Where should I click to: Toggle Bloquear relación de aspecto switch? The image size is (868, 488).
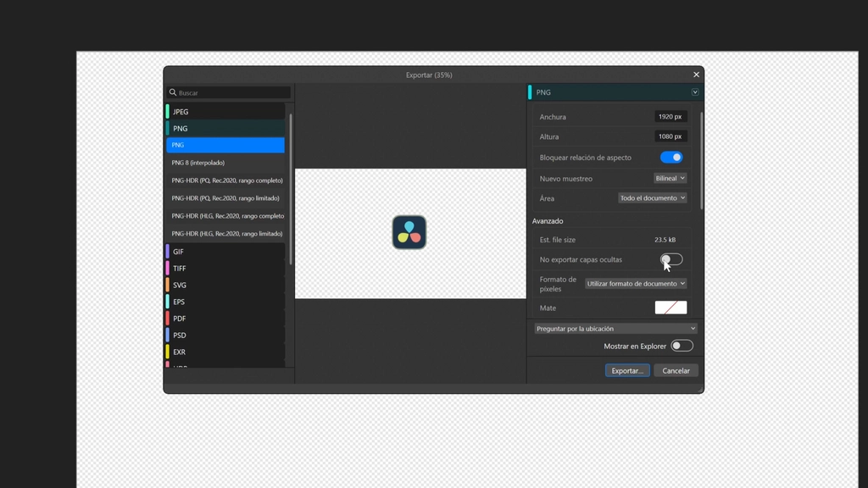pyautogui.click(x=671, y=158)
